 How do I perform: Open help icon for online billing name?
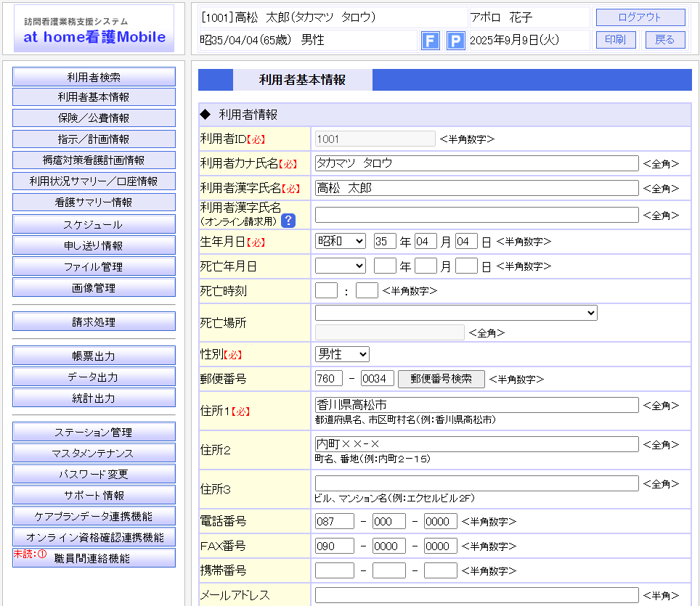click(x=288, y=221)
